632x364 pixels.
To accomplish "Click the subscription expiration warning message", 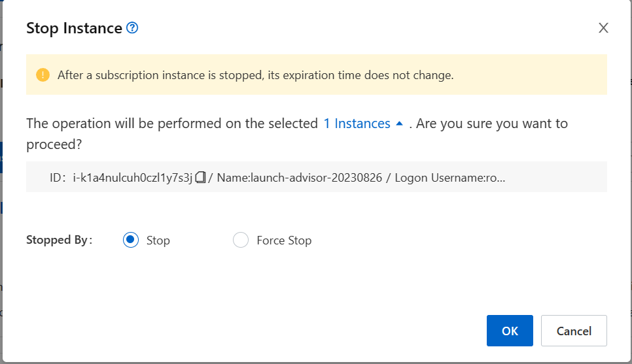I will pyautogui.click(x=256, y=75).
